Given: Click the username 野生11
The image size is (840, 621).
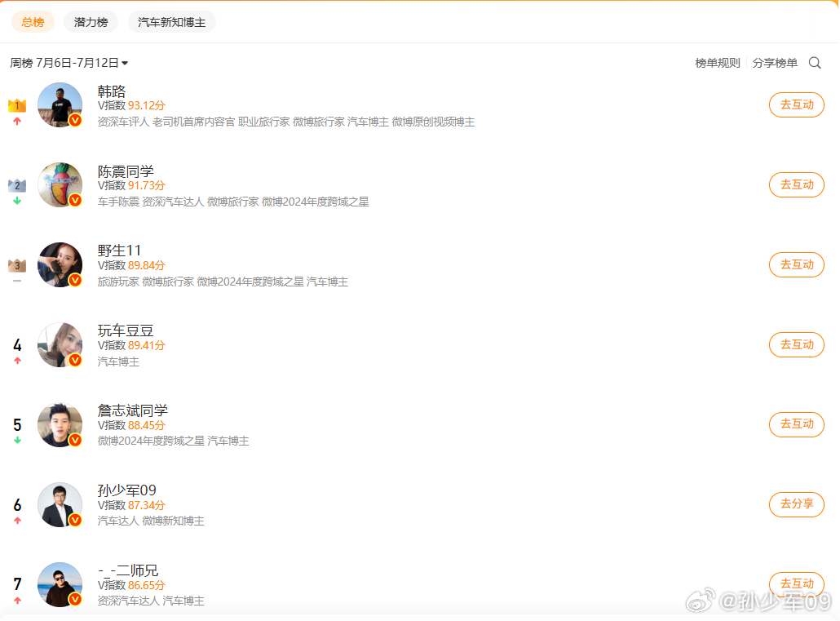Looking at the screenshot, I should click(x=119, y=251).
